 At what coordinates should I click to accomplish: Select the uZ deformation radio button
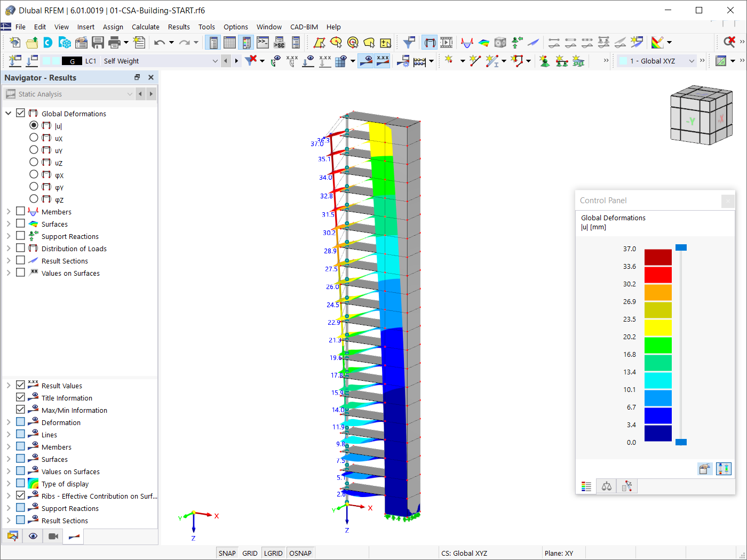click(34, 162)
